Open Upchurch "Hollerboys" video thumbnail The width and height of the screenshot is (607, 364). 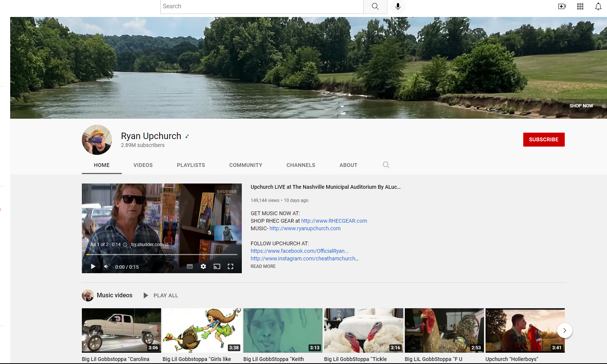click(x=525, y=330)
